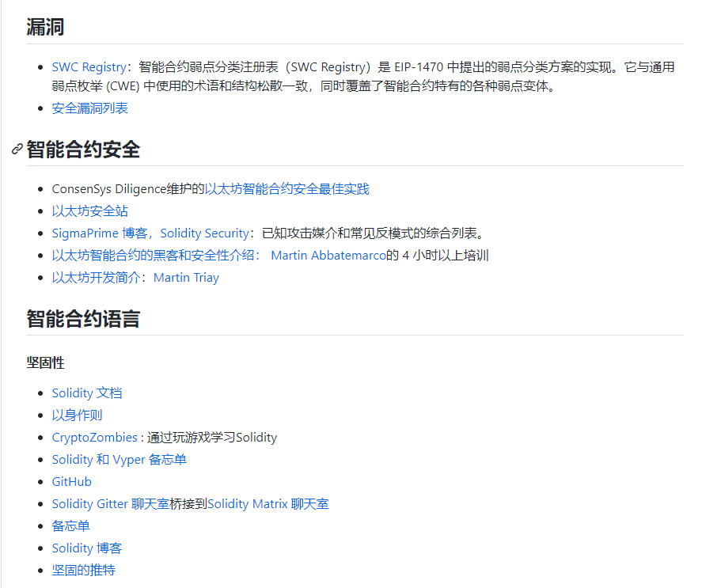This screenshot has height=588, width=702.
Task: Open SigmaPrime 博客, Solidity Security link
Action: pos(150,233)
